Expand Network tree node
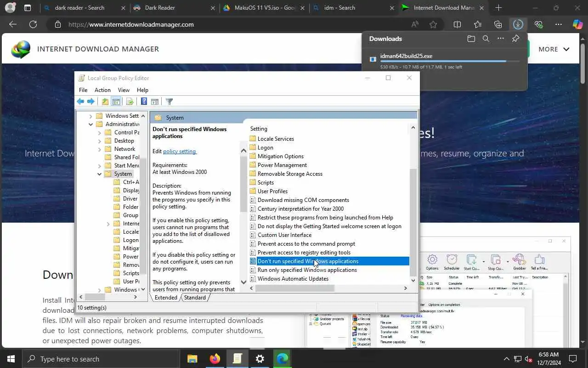 pos(99,149)
